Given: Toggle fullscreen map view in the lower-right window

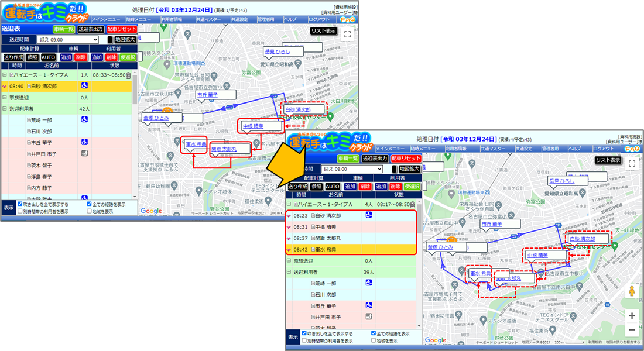Looking at the screenshot, I should tap(632, 163).
